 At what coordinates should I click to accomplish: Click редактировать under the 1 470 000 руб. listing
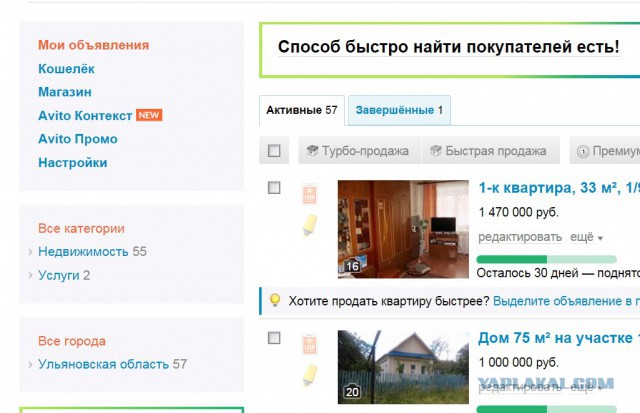point(520,237)
